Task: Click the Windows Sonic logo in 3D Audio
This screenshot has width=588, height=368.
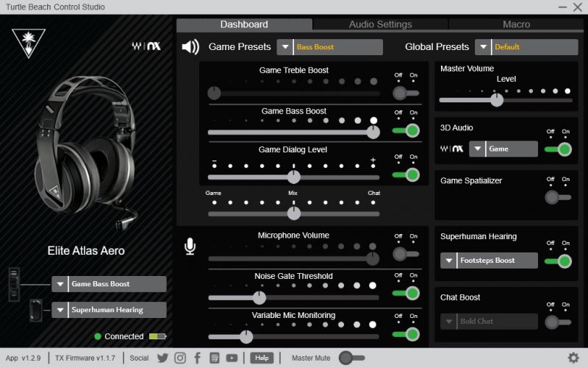Action: pos(451,149)
